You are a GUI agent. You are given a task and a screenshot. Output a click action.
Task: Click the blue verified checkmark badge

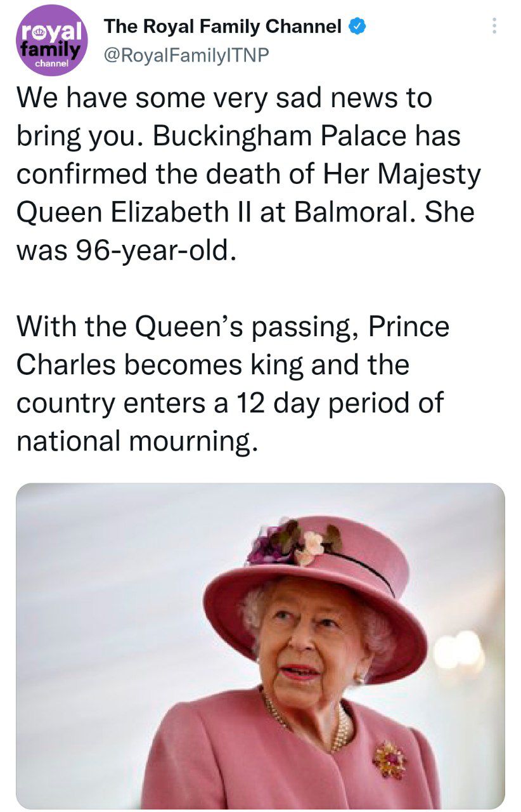[x=357, y=27]
